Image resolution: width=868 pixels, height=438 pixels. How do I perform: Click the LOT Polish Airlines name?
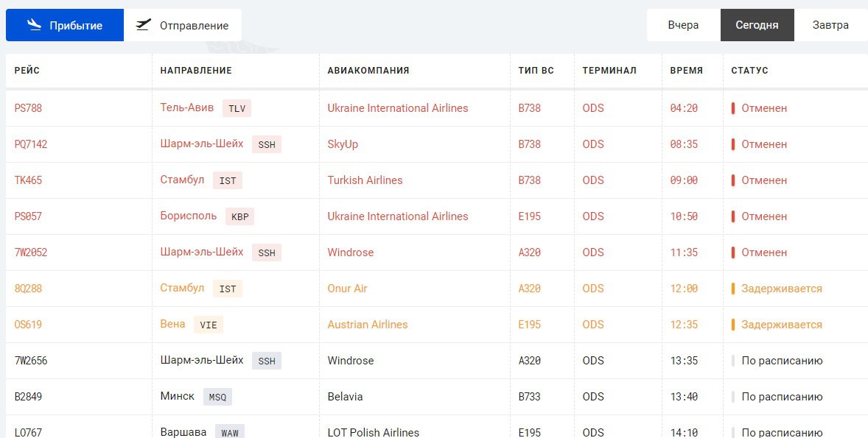tap(373, 432)
